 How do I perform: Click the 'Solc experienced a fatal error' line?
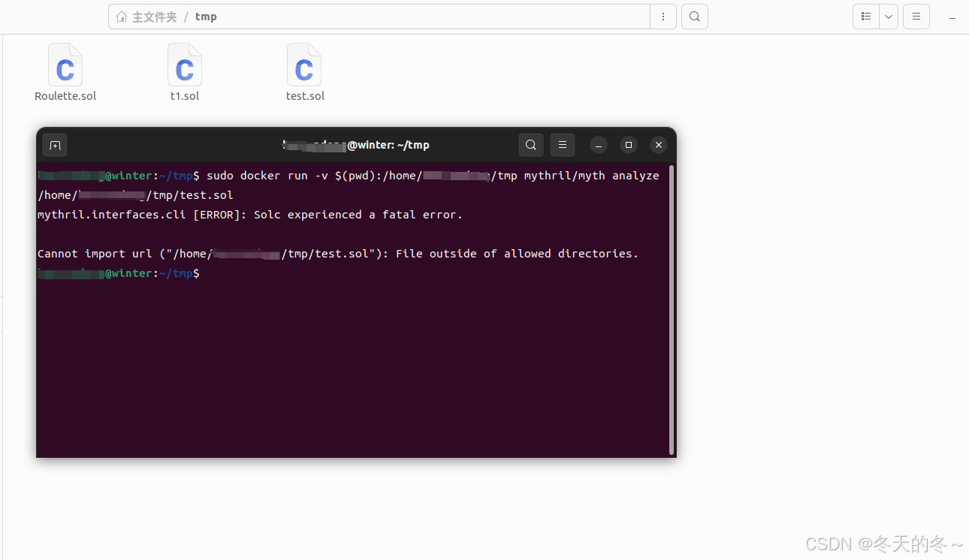[x=250, y=215]
